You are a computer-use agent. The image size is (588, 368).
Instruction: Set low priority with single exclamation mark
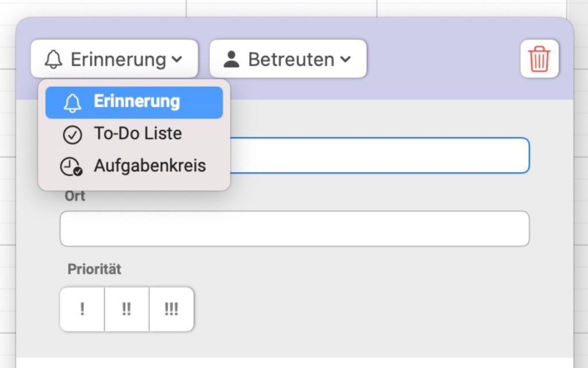[82, 309]
